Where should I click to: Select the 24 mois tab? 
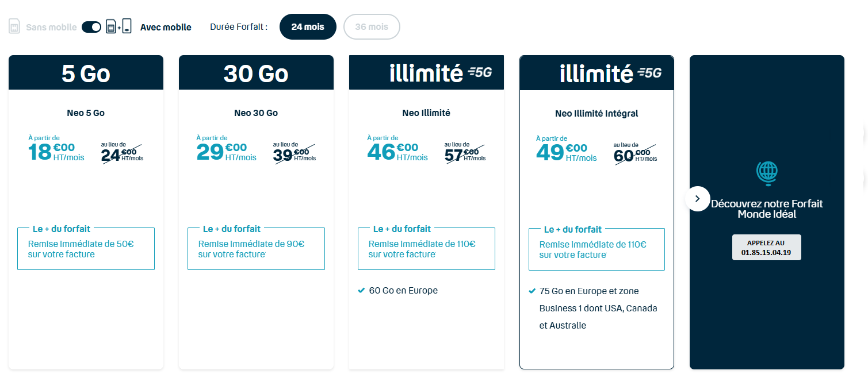[308, 26]
